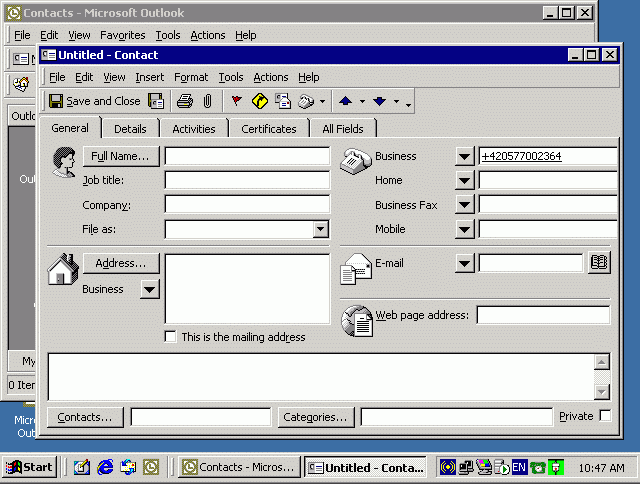
Task: Click New Message to Contact icon
Action: pyautogui.click(x=283, y=101)
